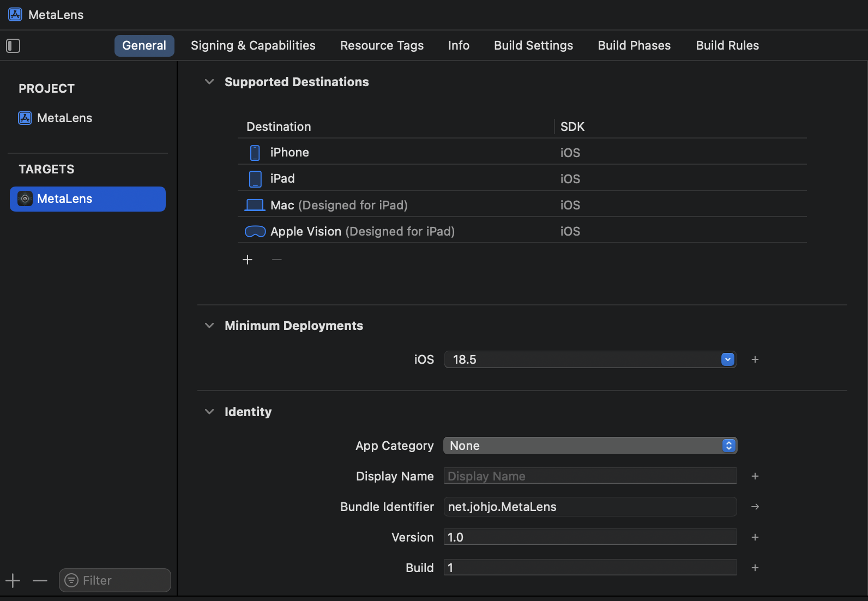Select the MetaLens target in sidebar
The width and height of the screenshot is (868, 601).
[87, 199]
